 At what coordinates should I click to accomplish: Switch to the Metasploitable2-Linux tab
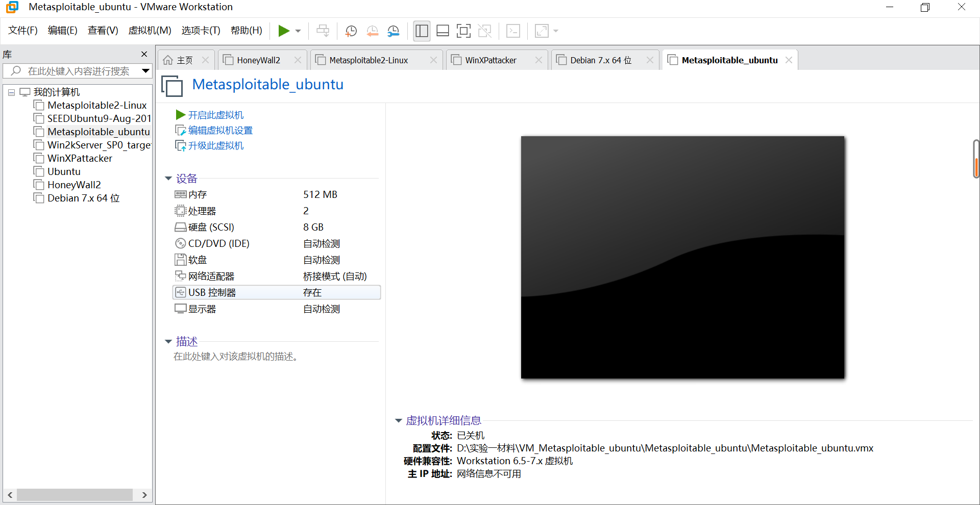tap(368, 60)
